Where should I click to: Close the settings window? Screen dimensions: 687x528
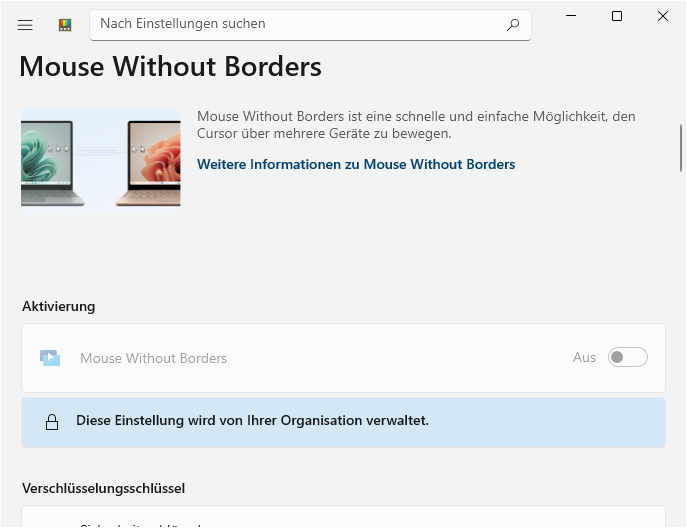coord(663,16)
